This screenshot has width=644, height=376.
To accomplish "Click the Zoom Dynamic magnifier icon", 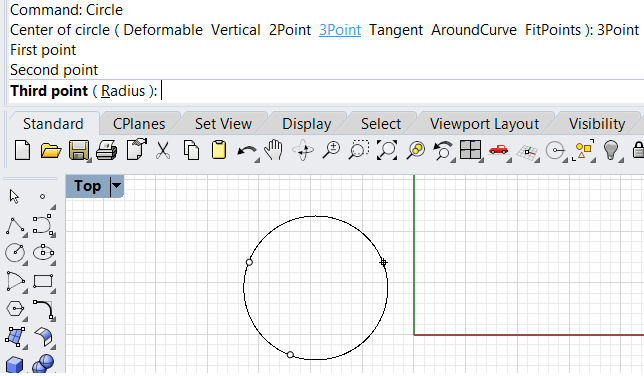I will click(331, 150).
